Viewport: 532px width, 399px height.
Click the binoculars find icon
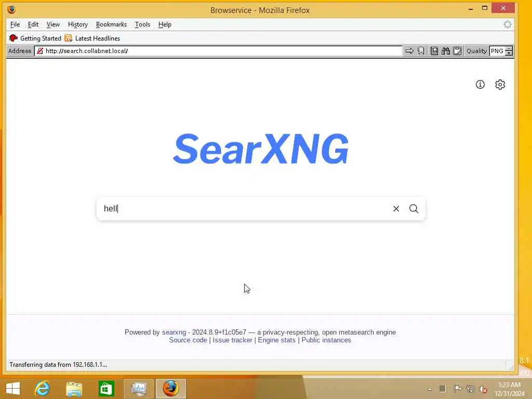tap(445, 51)
